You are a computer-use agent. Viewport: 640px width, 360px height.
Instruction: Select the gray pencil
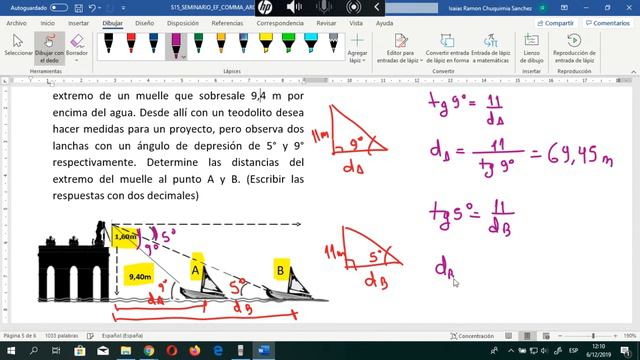(x=333, y=44)
